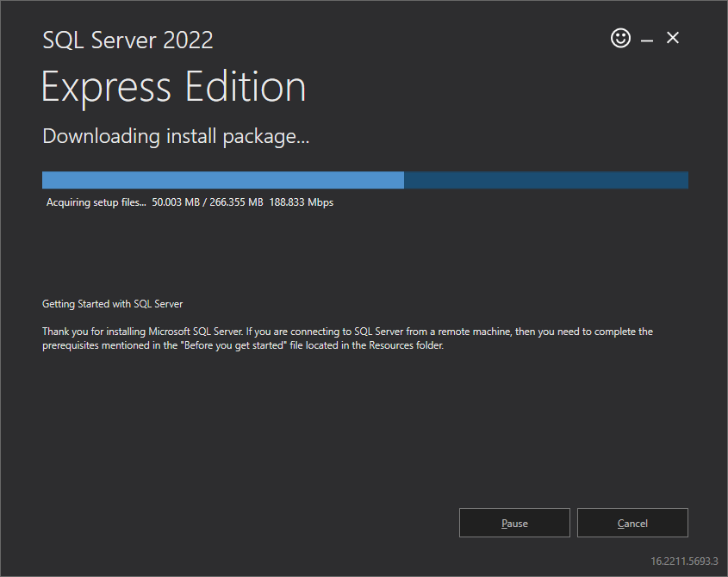The image size is (728, 577).
Task: Select the 'Express Edition' heading
Action: [173, 86]
